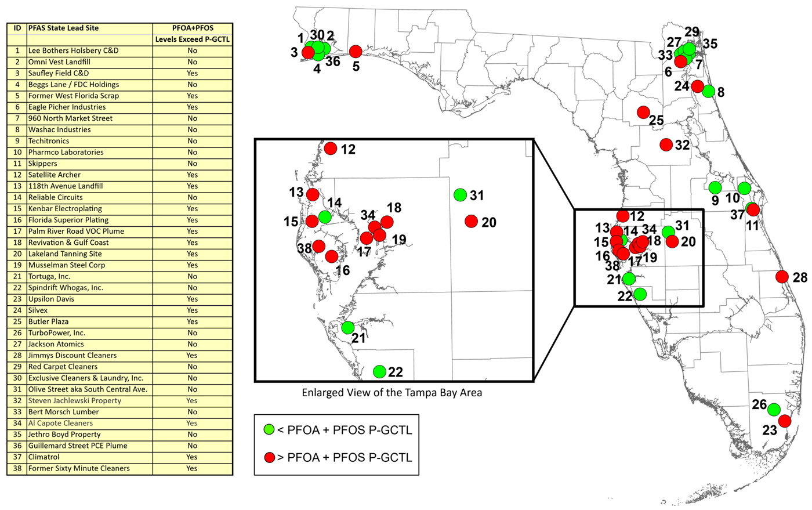Click red marker 38 in the enlarged Tampa Bay inset
This screenshot has width=812, height=510.
tap(318, 247)
